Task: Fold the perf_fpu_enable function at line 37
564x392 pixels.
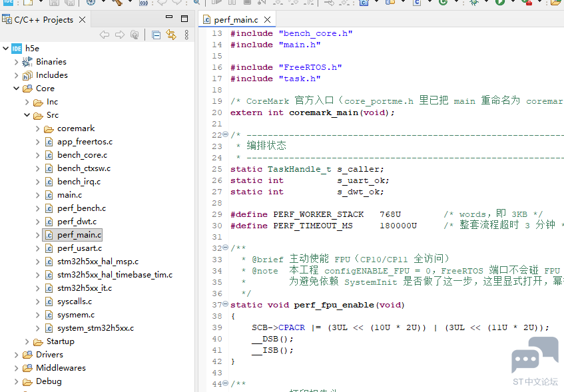Action: [x=226, y=304]
